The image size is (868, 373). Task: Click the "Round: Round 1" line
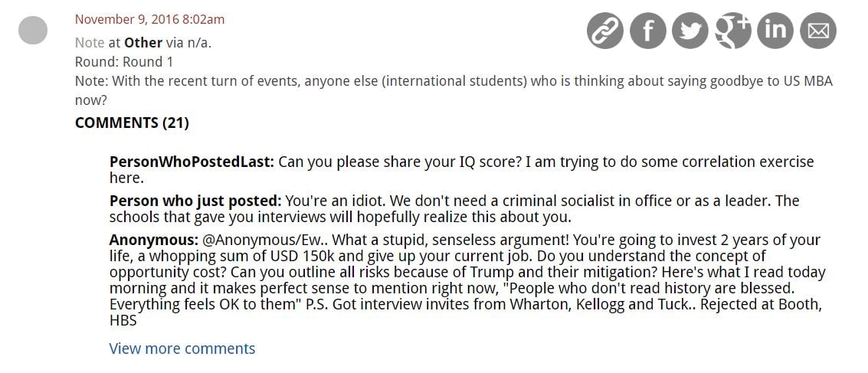pyautogui.click(x=124, y=62)
